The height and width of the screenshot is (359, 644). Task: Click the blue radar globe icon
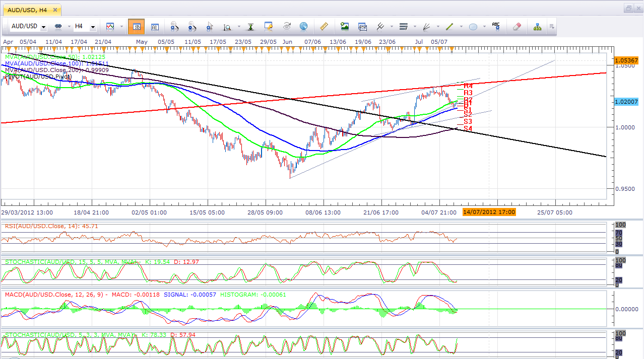303,26
